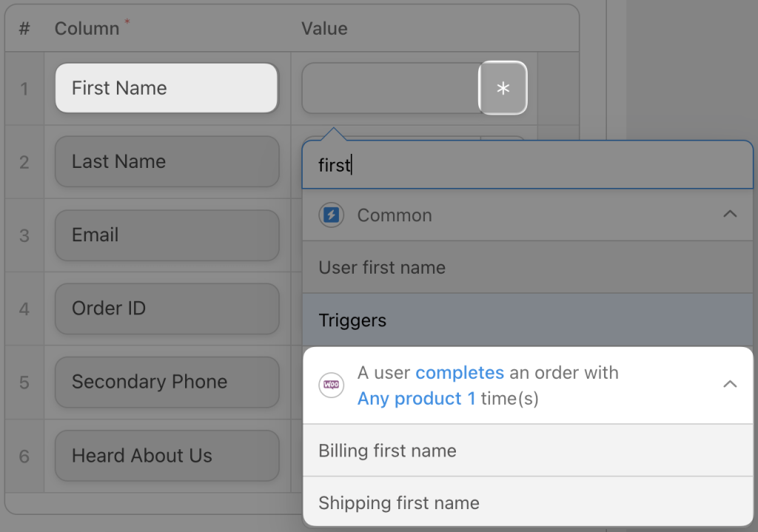Select the Last Name column field
Screen dimensions: 758x532
(x=166, y=161)
